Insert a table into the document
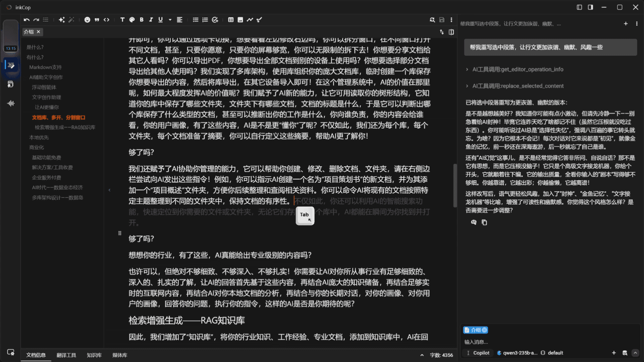 [230, 20]
